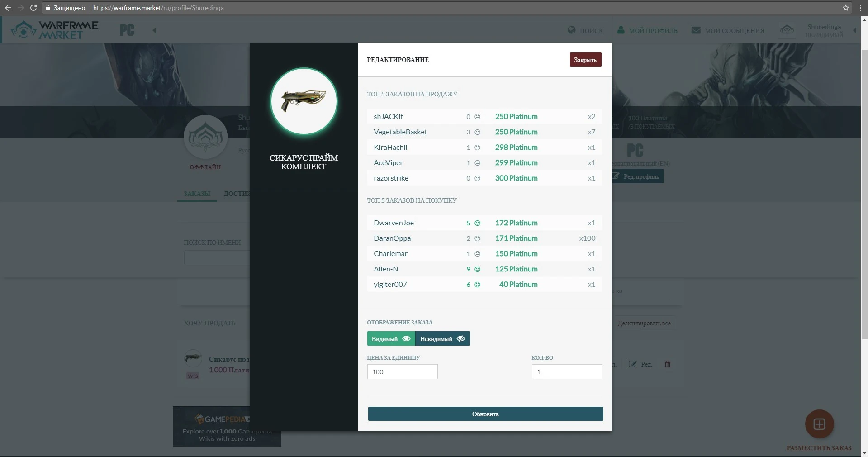Open buyer Allen-N's profile link

pyautogui.click(x=386, y=269)
